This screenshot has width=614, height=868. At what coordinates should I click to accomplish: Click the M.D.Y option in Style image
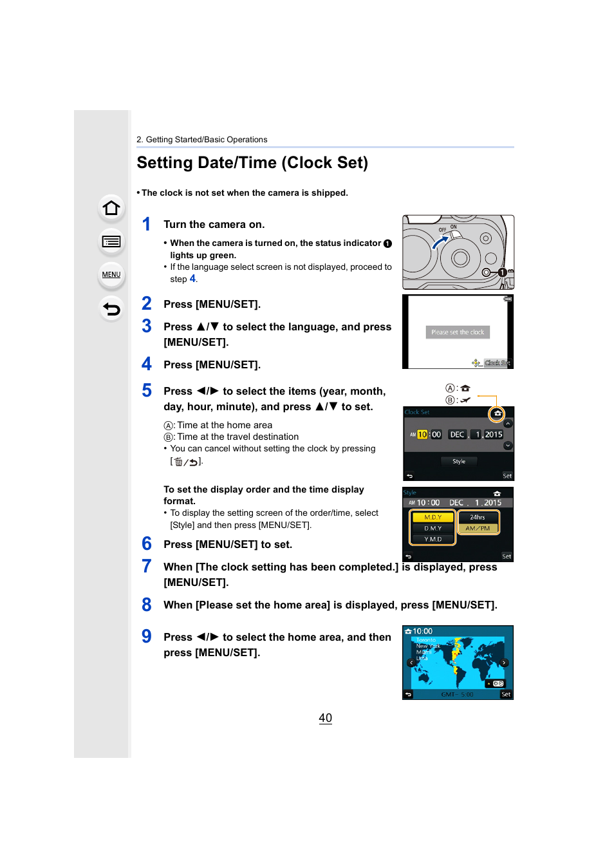[433, 517]
